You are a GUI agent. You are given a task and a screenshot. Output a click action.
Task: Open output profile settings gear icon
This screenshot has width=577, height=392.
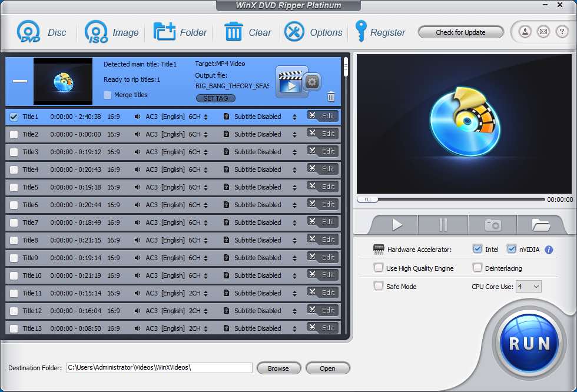click(311, 82)
